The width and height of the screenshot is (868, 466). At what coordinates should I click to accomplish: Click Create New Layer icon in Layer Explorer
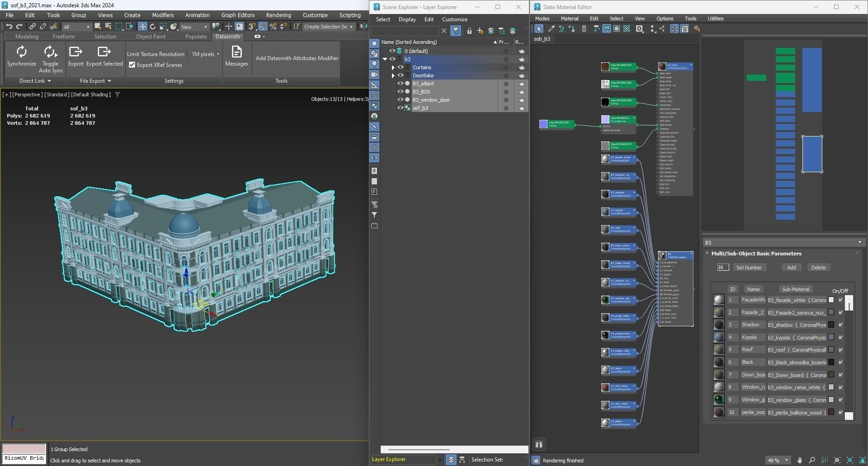point(480,31)
